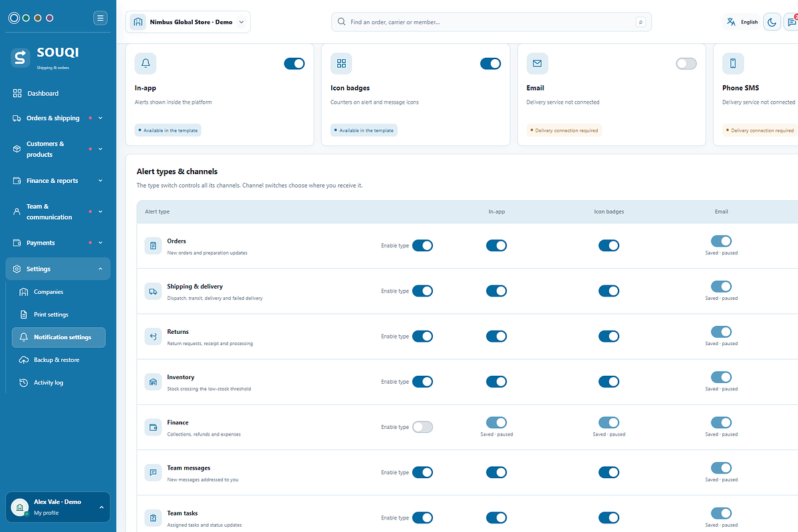Disable the Icon badges card toggle
798x532 pixels.
[x=490, y=64]
